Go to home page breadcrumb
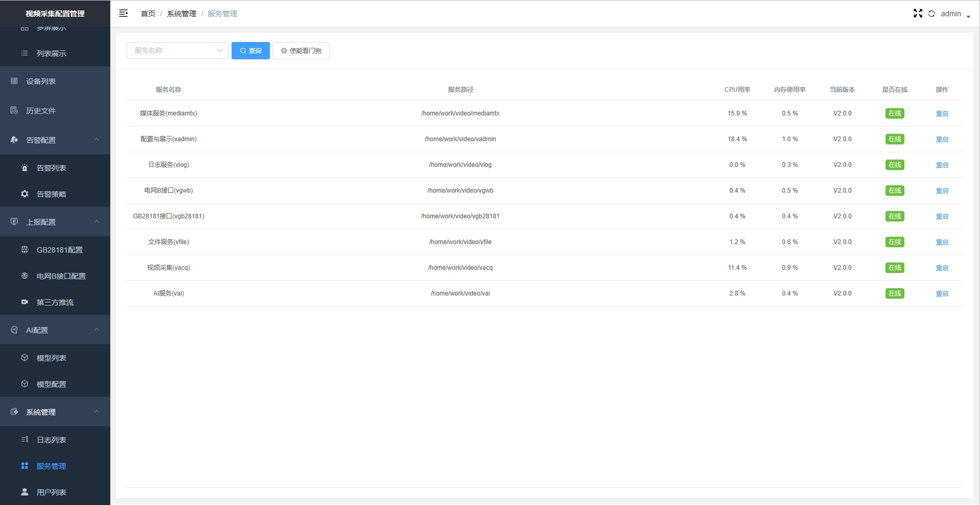Screen dimensions: 980x505 (x=148, y=14)
